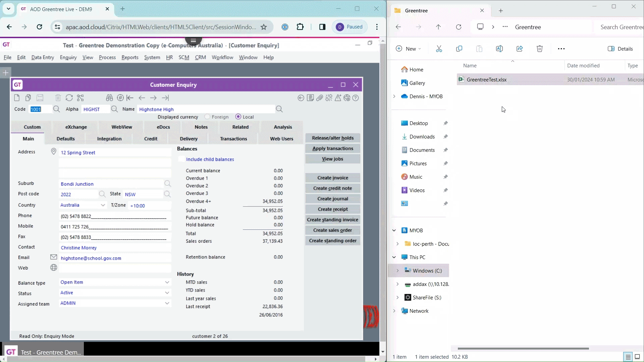Click the Apply transactions button

333,148
